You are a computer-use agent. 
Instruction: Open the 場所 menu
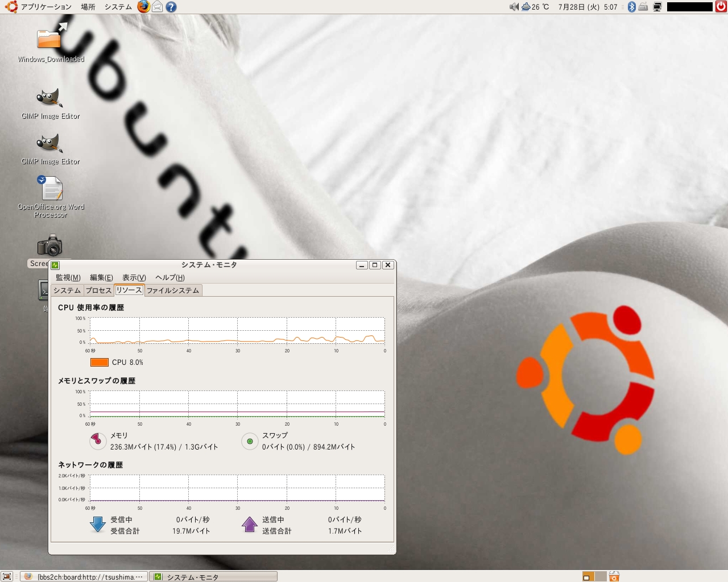point(88,7)
